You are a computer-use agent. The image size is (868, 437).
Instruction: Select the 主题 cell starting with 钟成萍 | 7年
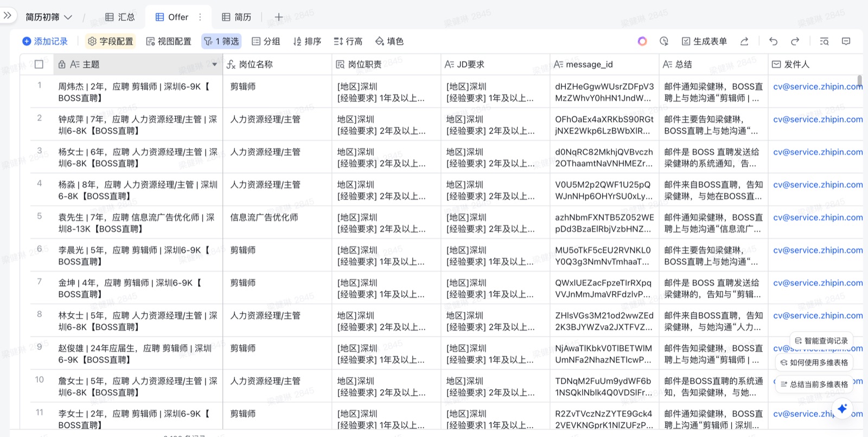pos(138,124)
